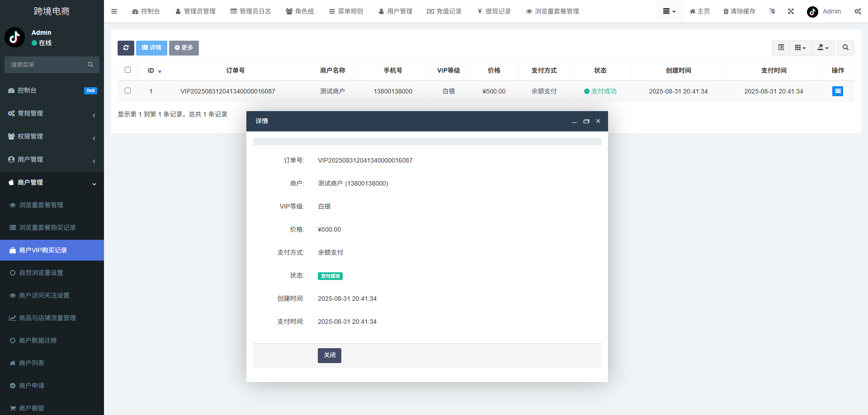
Task: Click the settings gears icon top right
Action: [x=858, y=11]
